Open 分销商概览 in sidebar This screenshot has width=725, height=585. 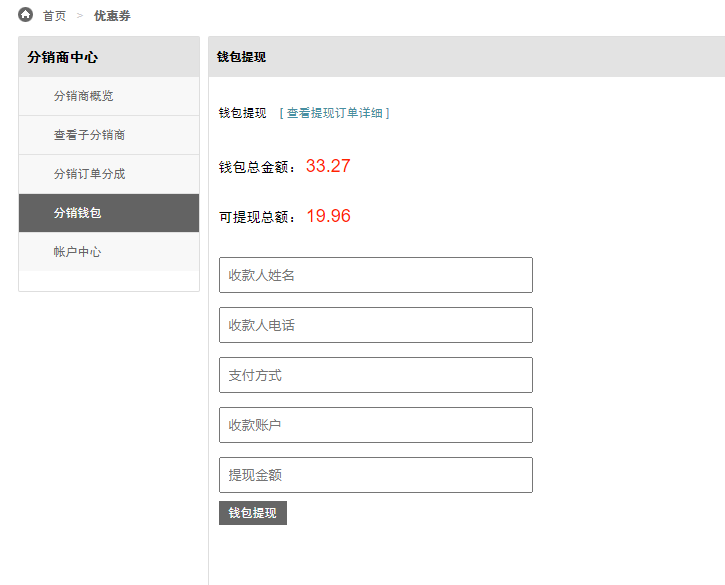coord(109,96)
